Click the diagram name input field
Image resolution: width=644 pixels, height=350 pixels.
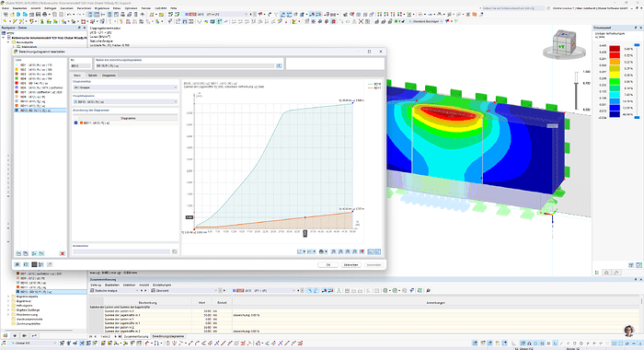[185, 65]
